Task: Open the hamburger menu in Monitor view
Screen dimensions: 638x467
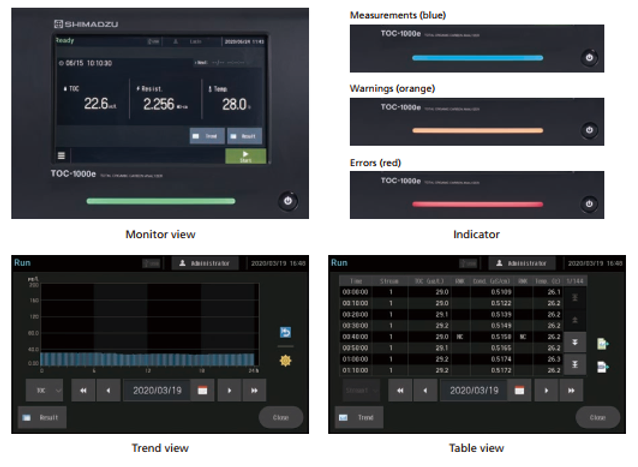Action: click(x=61, y=155)
